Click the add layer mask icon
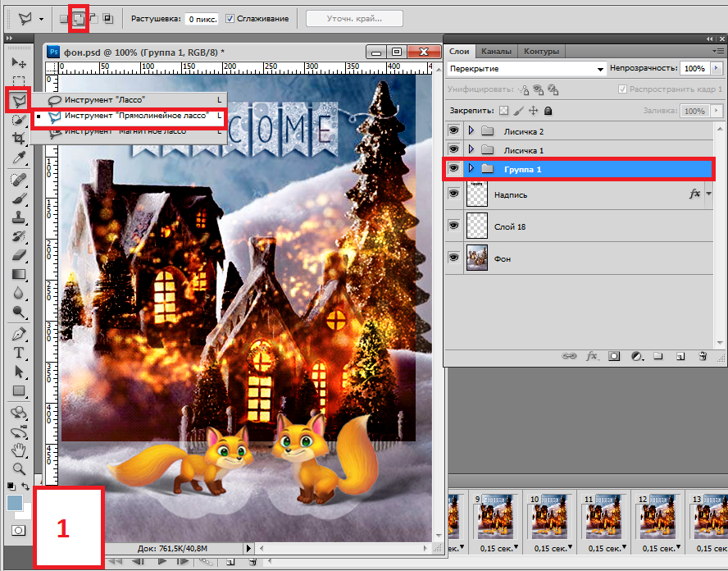The width and height of the screenshot is (728, 571). point(612,357)
